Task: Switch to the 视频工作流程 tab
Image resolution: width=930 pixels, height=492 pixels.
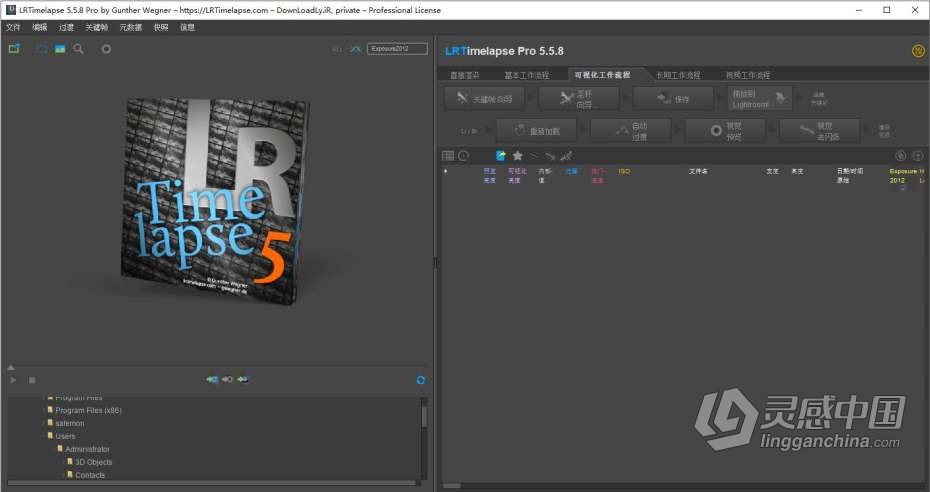Action: click(x=748, y=75)
